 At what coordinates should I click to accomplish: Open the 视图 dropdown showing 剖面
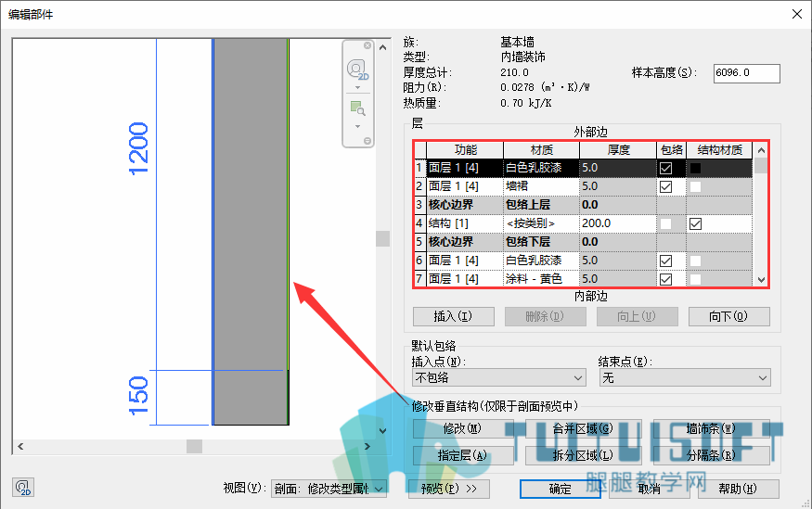[x=329, y=489]
